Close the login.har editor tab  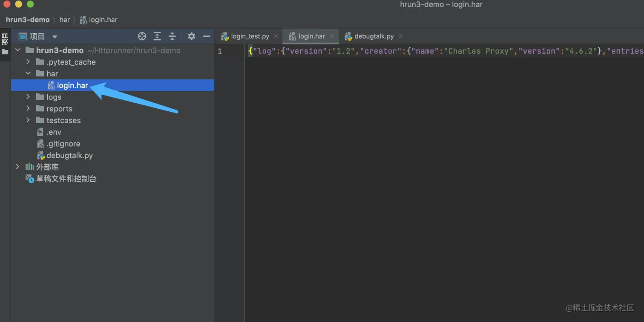click(x=332, y=36)
